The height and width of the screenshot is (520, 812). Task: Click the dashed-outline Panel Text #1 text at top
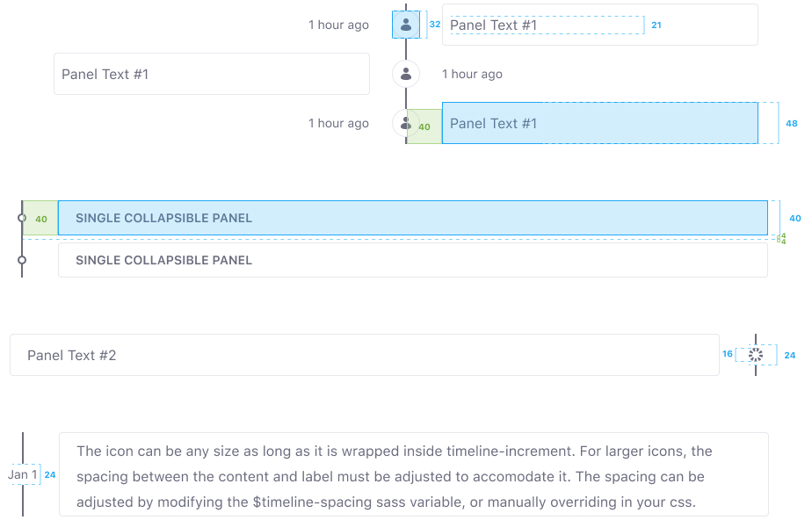493,25
